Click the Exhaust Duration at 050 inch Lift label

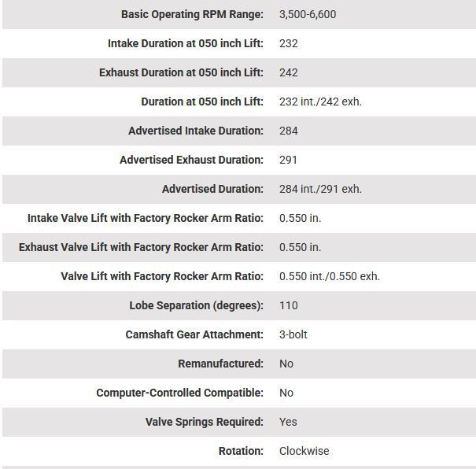[x=181, y=72]
